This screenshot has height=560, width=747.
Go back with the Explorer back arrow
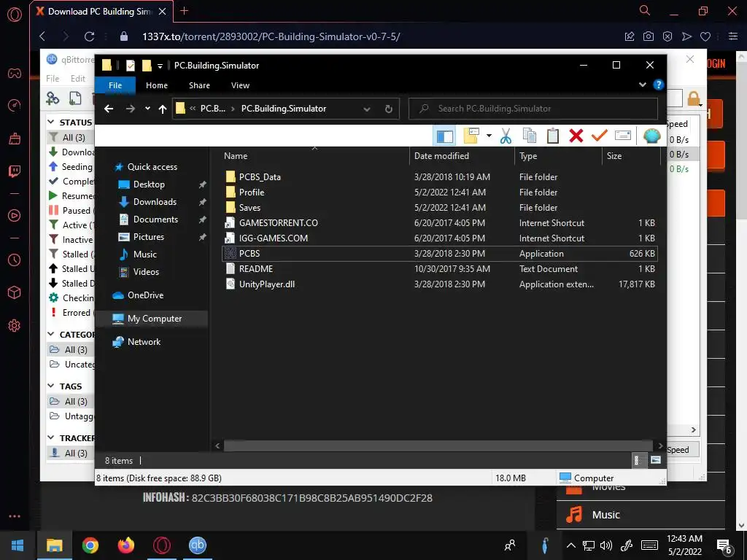click(109, 109)
